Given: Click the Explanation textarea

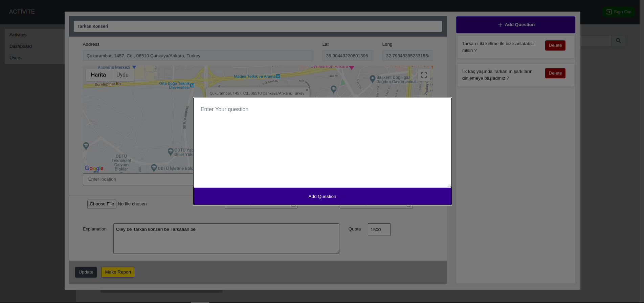Looking at the screenshot, I should point(226,239).
